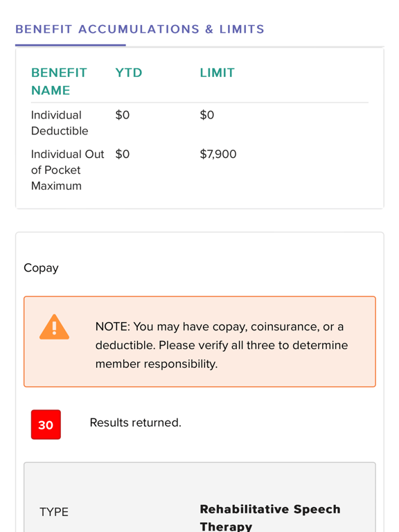Click the Individual Deductible YTD $0 value
The height and width of the screenshot is (532, 399).
tap(123, 115)
